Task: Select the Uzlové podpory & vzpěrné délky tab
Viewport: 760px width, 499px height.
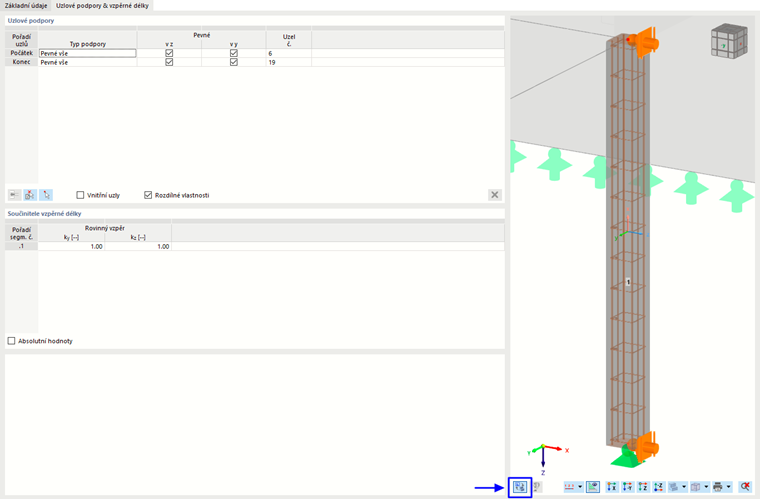Action: 102,5
